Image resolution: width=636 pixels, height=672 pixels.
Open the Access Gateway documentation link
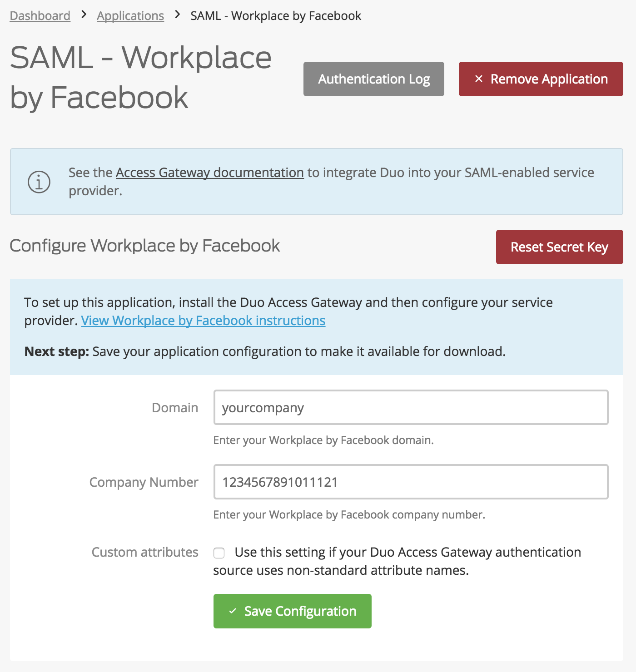tap(209, 173)
